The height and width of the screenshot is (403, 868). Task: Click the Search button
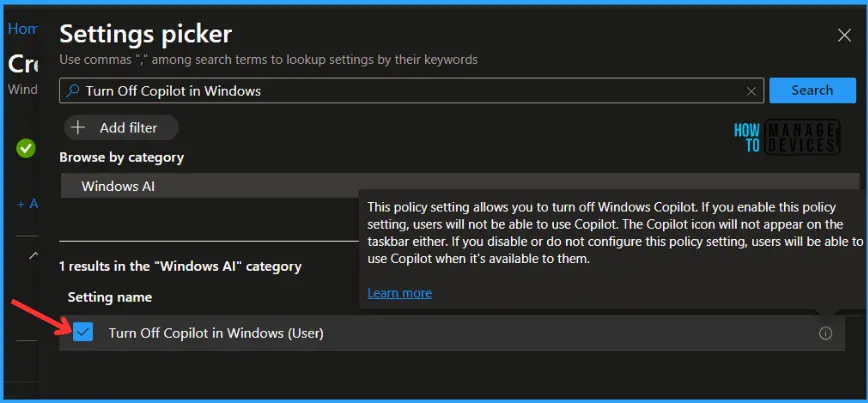click(812, 90)
